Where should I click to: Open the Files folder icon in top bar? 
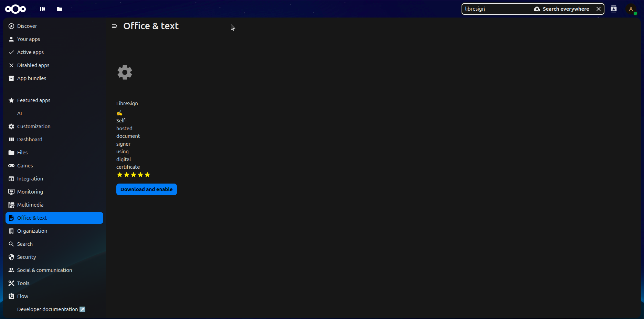[60, 9]
